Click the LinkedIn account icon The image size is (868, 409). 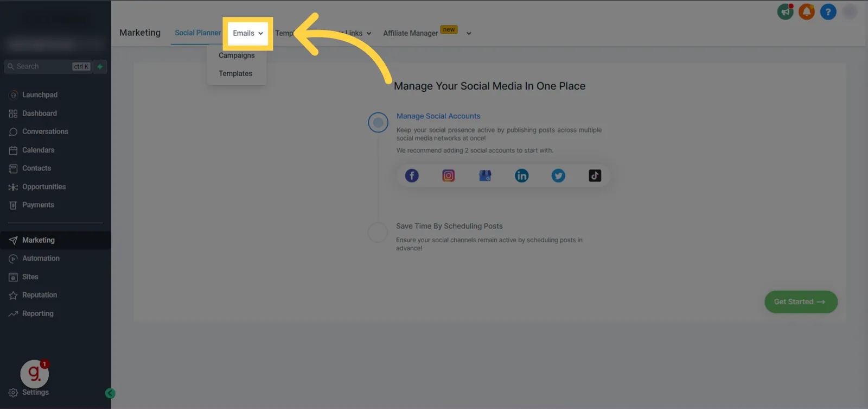521,175
